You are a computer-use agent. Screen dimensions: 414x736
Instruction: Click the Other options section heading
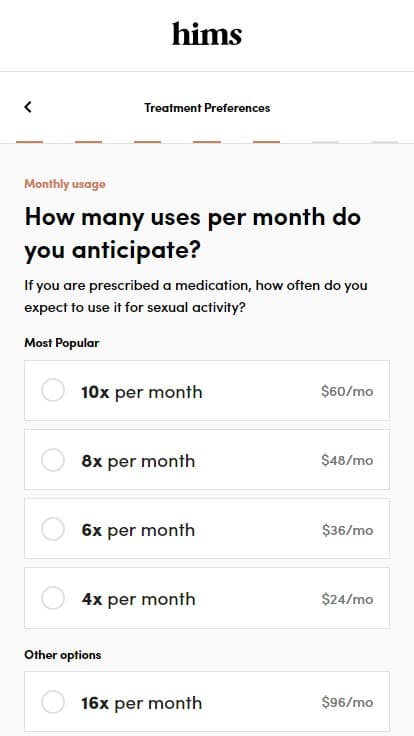coord(62,654)
